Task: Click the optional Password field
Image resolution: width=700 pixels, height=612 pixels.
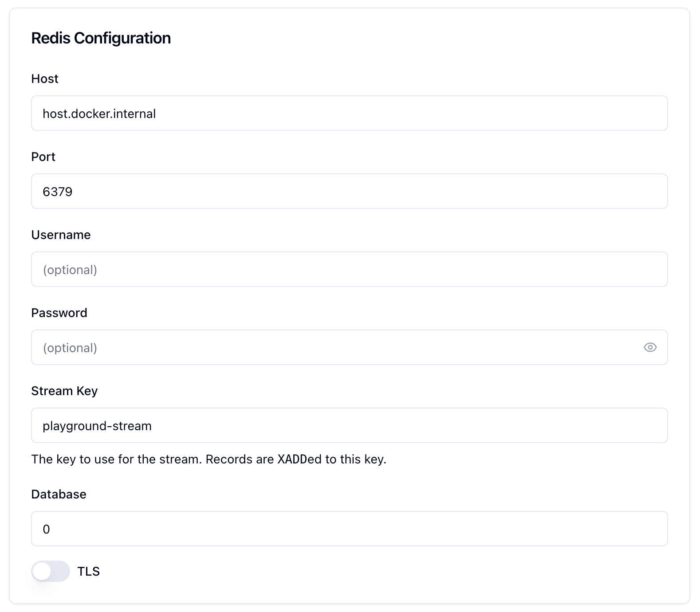Action: point(311,348)
